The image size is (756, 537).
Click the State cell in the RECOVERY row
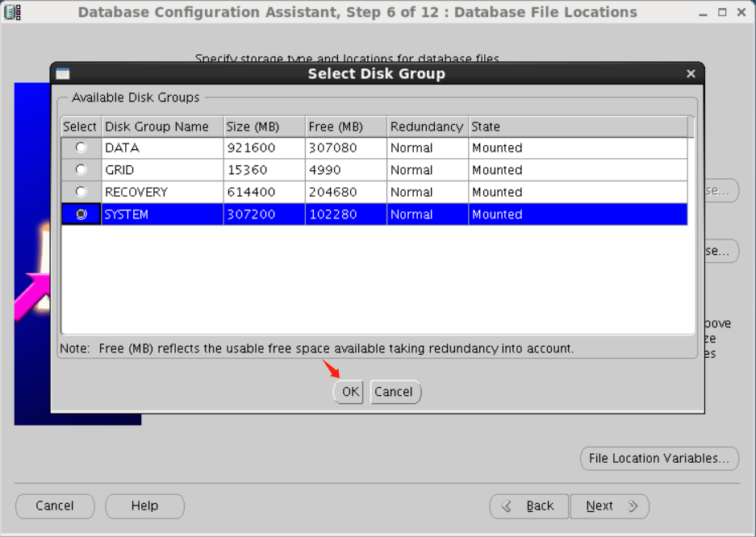pos(578,192)
